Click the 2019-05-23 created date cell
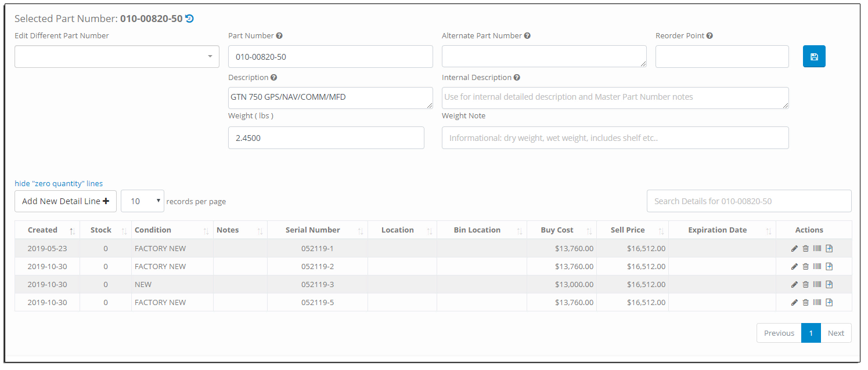The width and height of the screenshot is (868, 370). point(47,249)
